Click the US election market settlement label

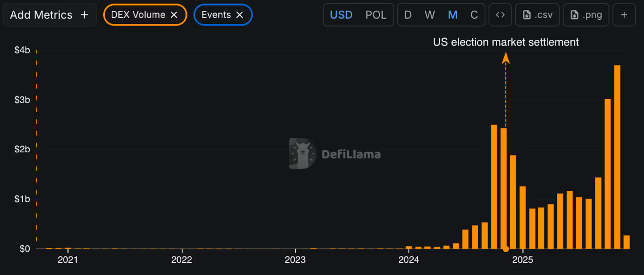[506, 42]
